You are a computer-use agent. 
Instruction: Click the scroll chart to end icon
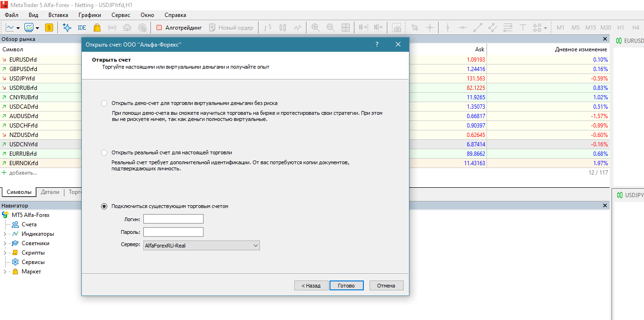(363, 28)
